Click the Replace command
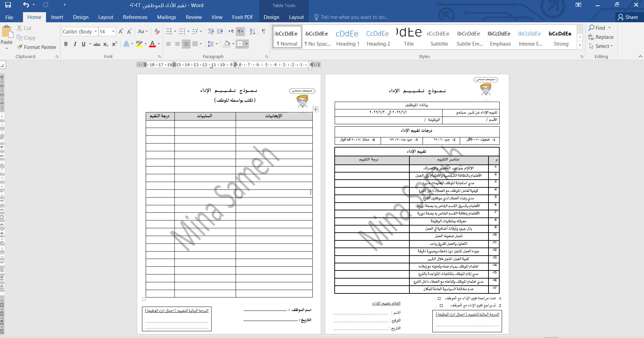Screen dimensions: 644x338 click(604, 37)
